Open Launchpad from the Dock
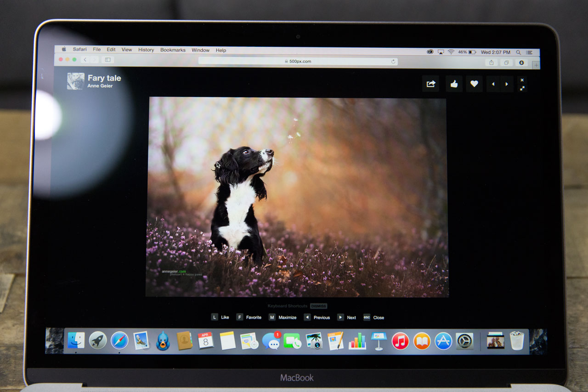The image size is (588, 392). pos(98,341)
